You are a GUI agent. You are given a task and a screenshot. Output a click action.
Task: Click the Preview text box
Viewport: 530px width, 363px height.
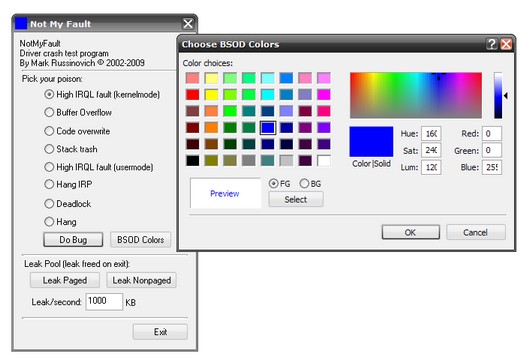pyautogui.click(x=225, y=193)
